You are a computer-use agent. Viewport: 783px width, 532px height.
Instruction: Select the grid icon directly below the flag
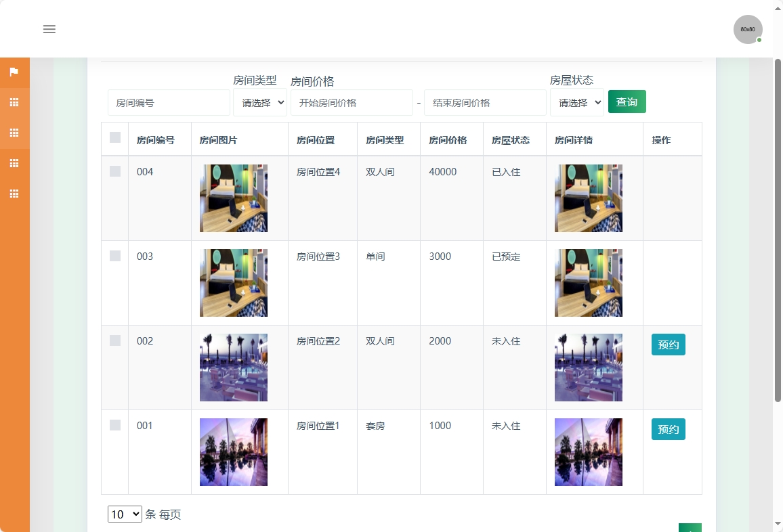point(14,102)
